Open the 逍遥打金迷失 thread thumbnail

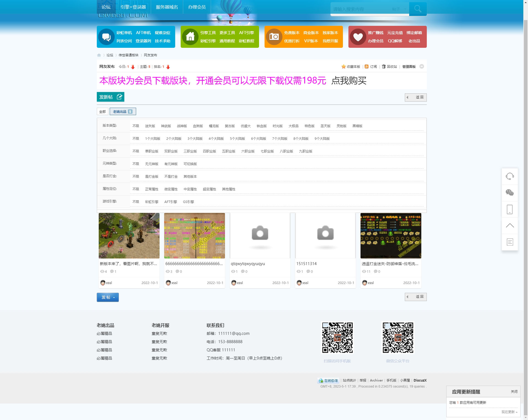click(x=391, y=236)
